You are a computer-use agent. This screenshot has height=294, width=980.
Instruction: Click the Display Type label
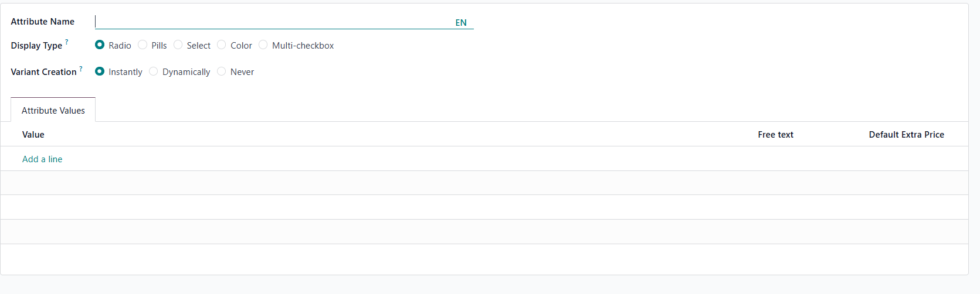coord(36,46)
